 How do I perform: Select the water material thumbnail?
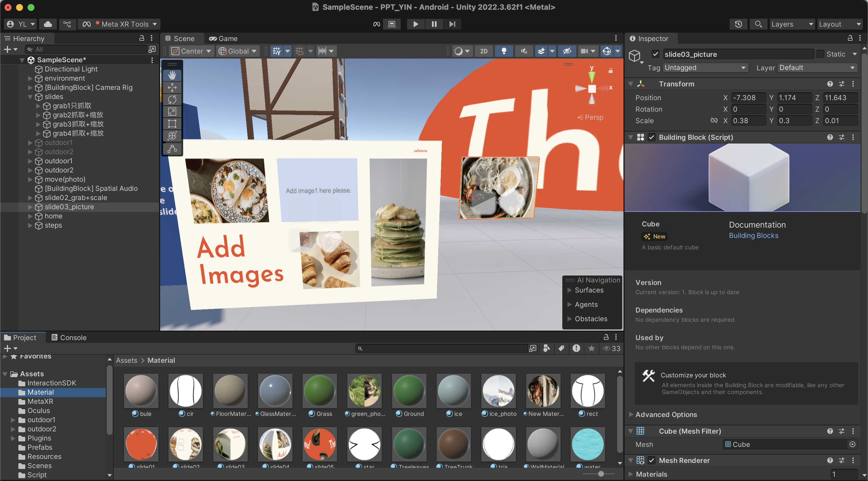tap(588, 445)
